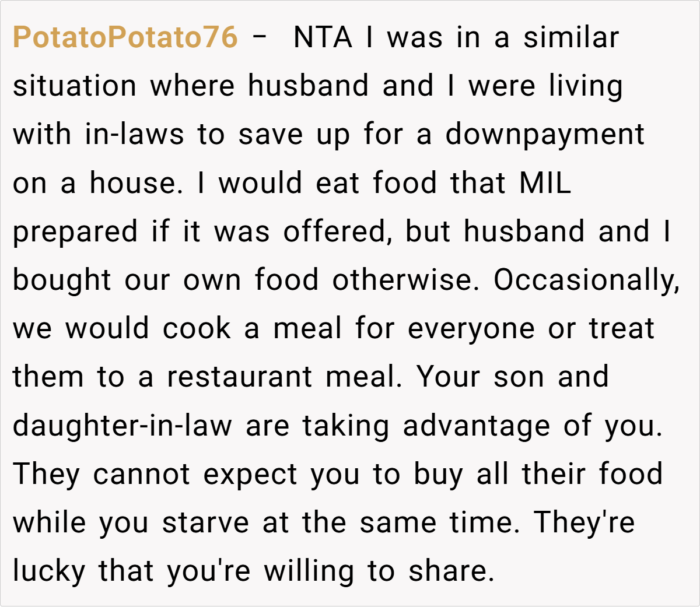
Task: Open the PotatoPotato76 user profile link
Action: [x=125, y=38]
